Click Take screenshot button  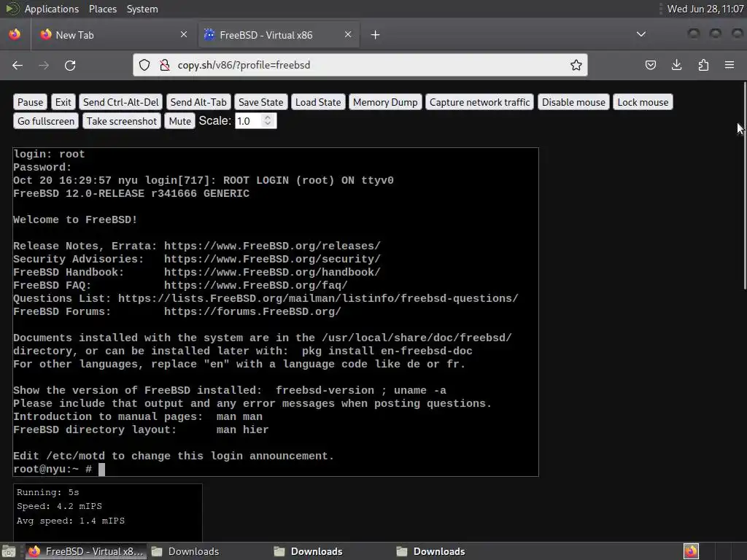click(122, 122)
